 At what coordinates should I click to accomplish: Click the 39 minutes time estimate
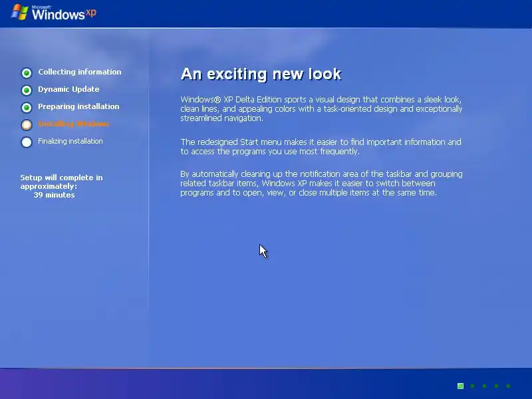pyautogui.click(x=54, y=195)
